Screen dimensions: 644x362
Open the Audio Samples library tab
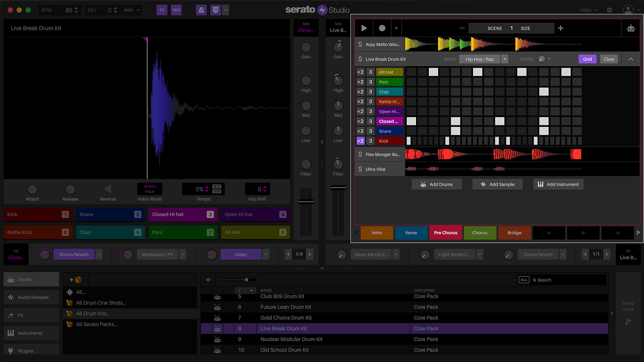coord(31,297)
